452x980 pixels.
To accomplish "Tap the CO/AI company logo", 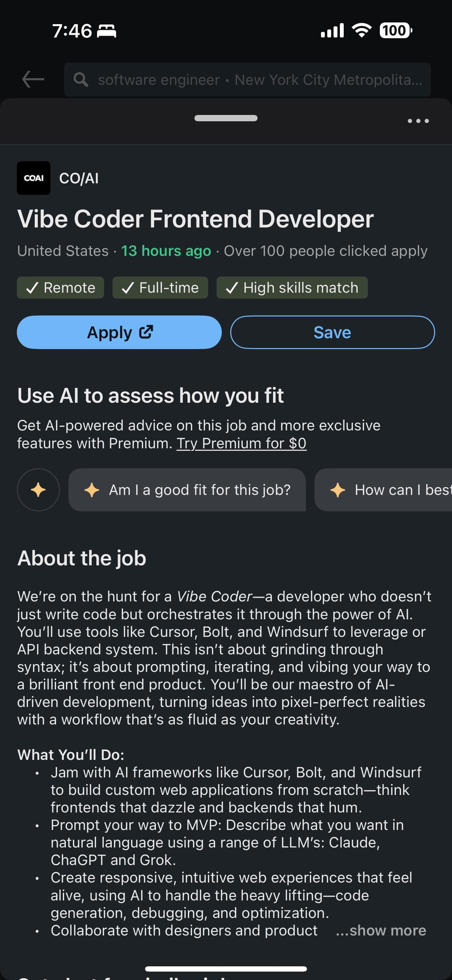I will coord(34,178).
